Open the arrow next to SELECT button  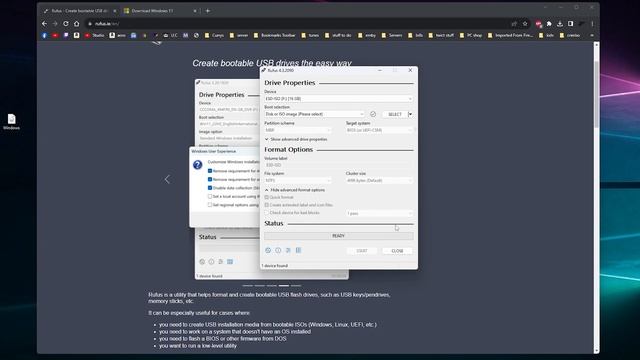(410, 114)
